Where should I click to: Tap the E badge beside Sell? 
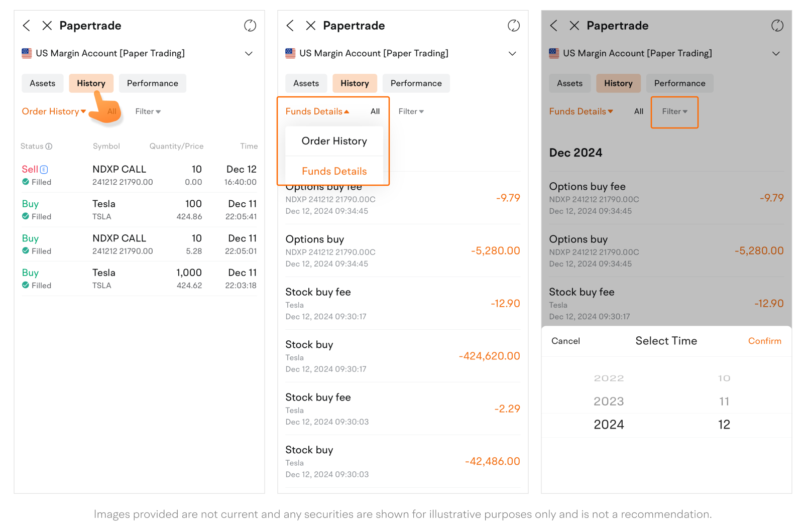tap(44, 170)
